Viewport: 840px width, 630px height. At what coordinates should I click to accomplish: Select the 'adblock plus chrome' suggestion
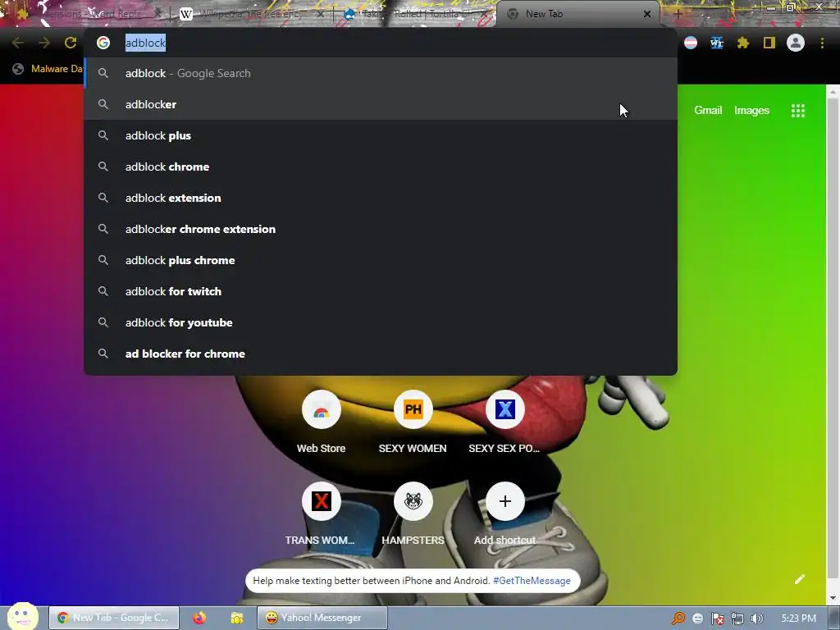pyautogui.click(x=381, y=260)
